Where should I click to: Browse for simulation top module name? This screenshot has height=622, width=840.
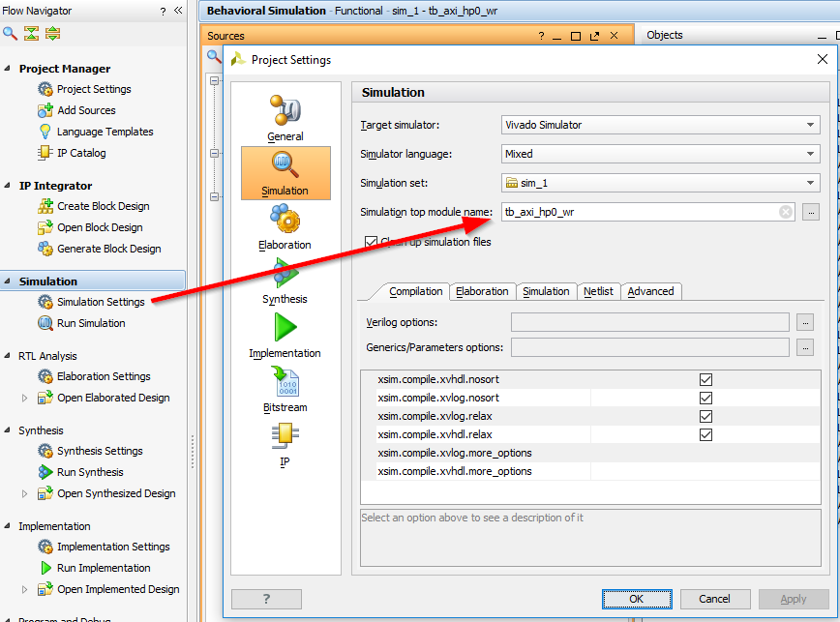tap(811, 213)
